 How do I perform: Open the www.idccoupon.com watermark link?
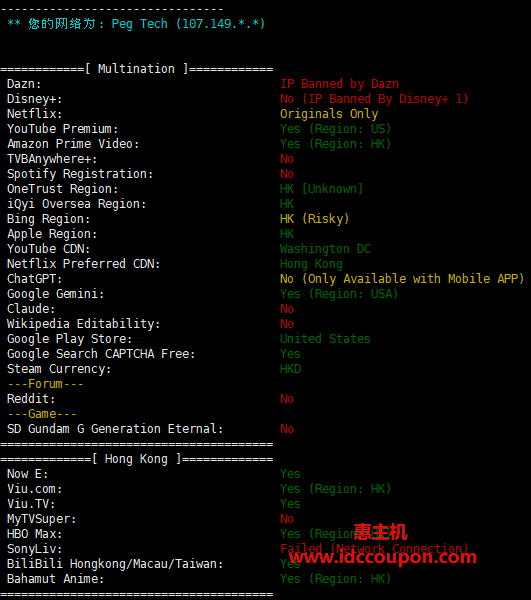383,557
